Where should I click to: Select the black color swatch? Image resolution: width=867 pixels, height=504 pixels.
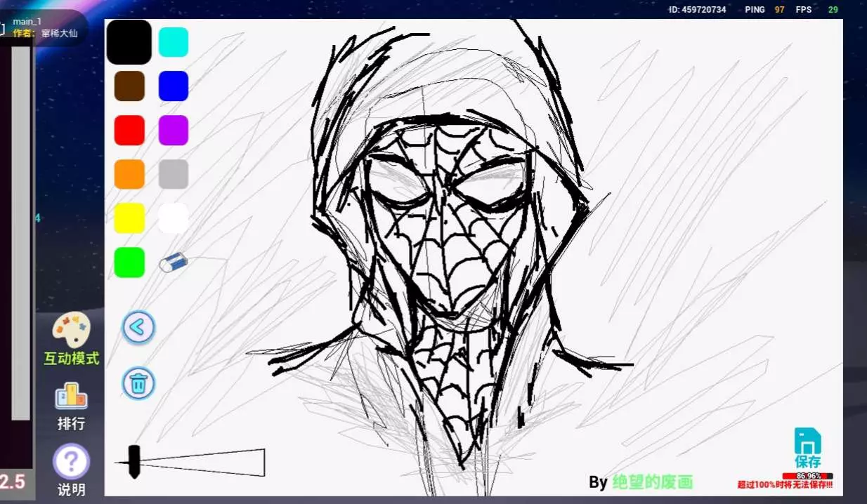[129, 42]
